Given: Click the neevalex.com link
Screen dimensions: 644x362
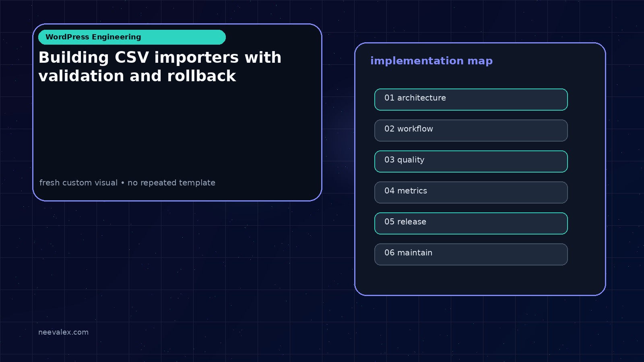Looking at the screenshot, I should (63, 332).
